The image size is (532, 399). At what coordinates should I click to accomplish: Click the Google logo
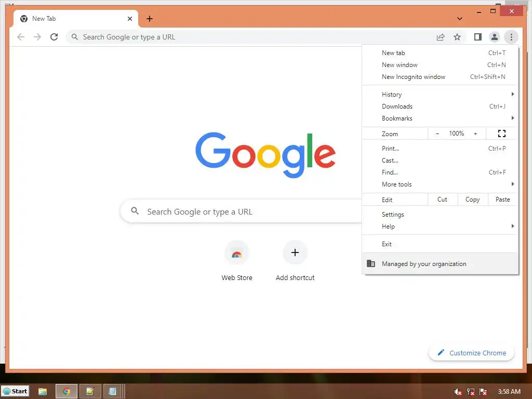[265, 155]
